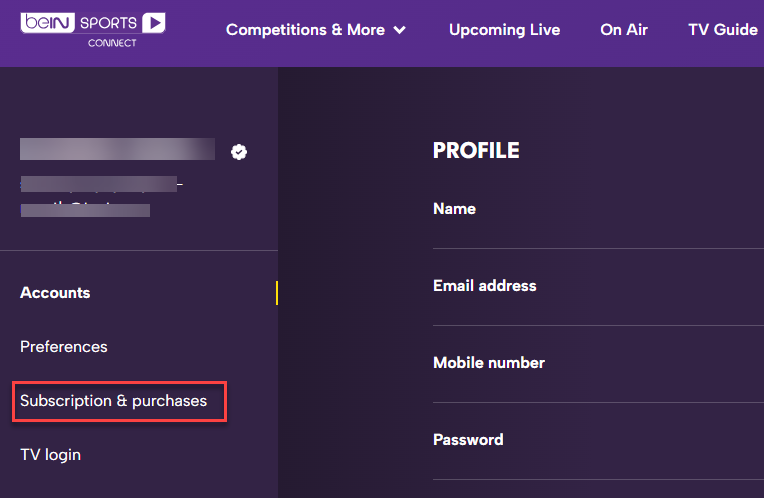The width and height of the screenshot is (764, 498).
Task: Open the Competitions & More menu label
Action: point(305,30)
